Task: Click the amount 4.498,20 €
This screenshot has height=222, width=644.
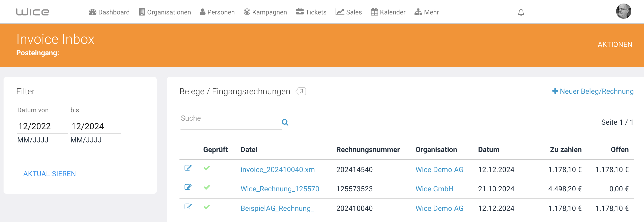Action: (x=565, y=189)
